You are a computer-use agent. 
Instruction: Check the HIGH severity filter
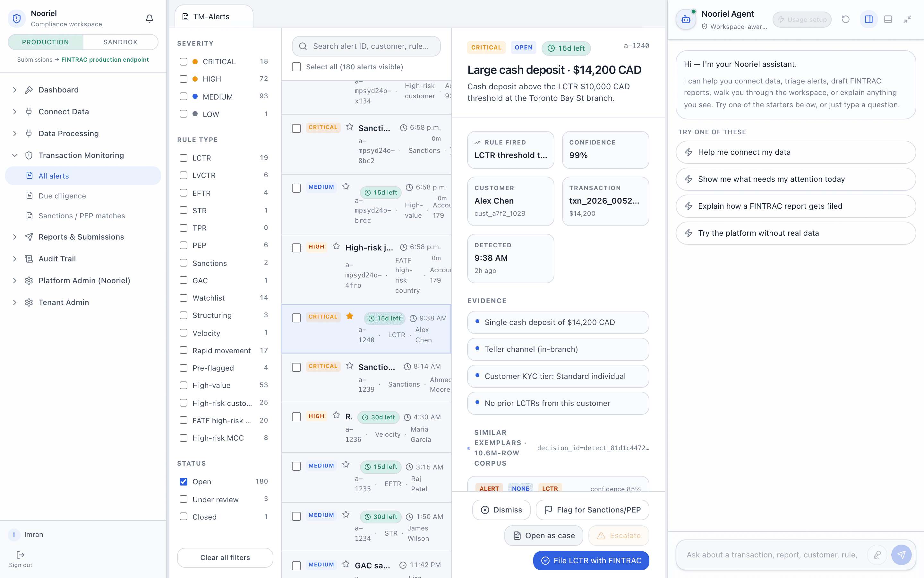click(183, 79)
